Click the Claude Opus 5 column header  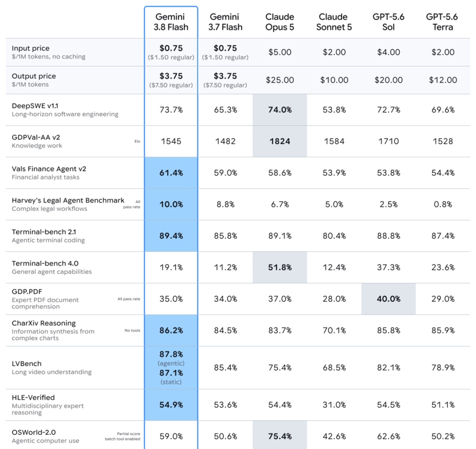coord(280,22)
